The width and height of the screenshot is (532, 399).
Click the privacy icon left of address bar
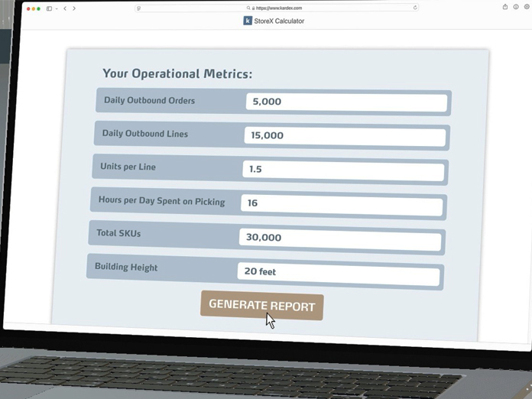(139, 8)
